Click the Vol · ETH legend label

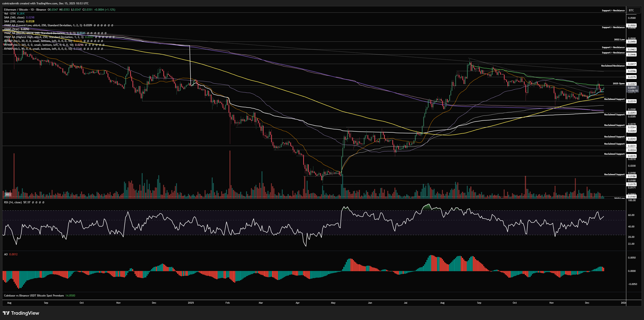click(10, 14)
